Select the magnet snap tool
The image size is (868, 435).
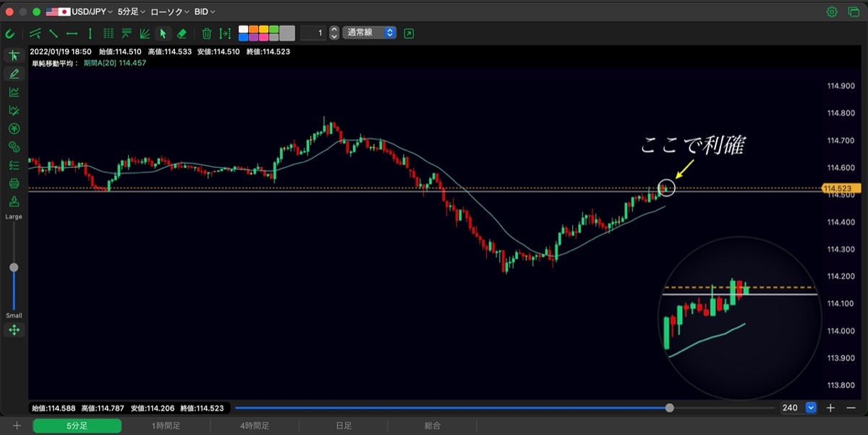click(10, 33)
